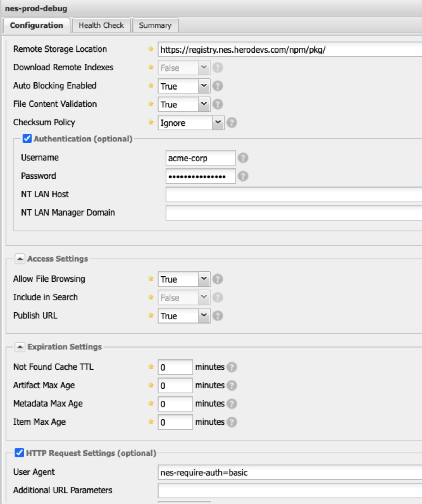Image resolution: width=422 pixels, height=504 pixels.
Task: Collapse the Expiration Settings section
Action: (21, 347)
